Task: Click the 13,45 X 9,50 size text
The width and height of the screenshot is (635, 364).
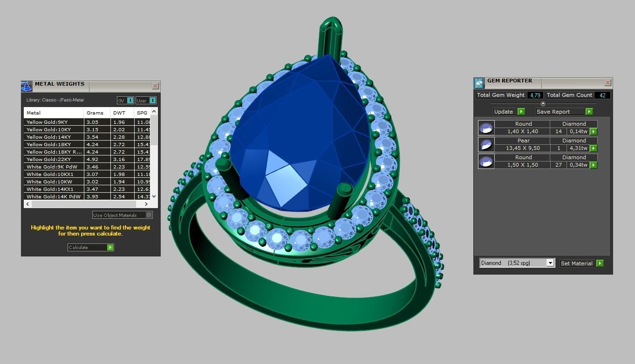Action: pyautogui.click(x=523, y=148)
